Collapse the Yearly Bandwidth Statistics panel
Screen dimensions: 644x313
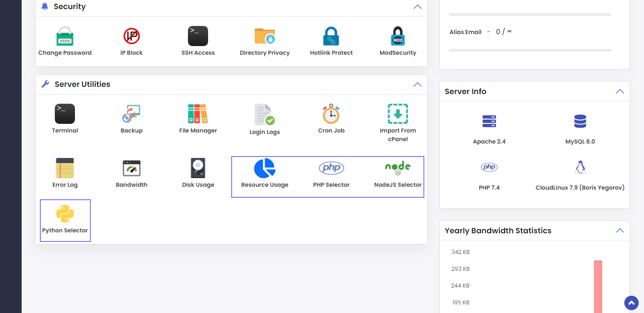pos(620,231)
